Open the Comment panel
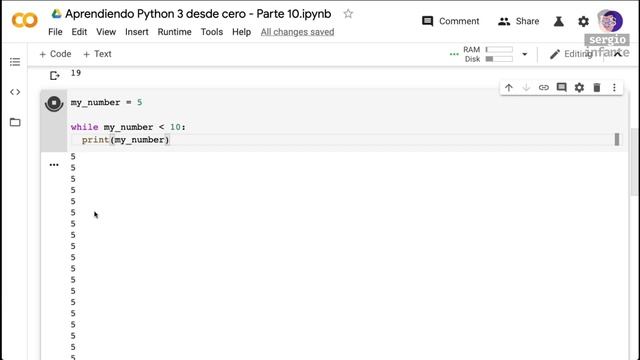 tap(451, 21)
